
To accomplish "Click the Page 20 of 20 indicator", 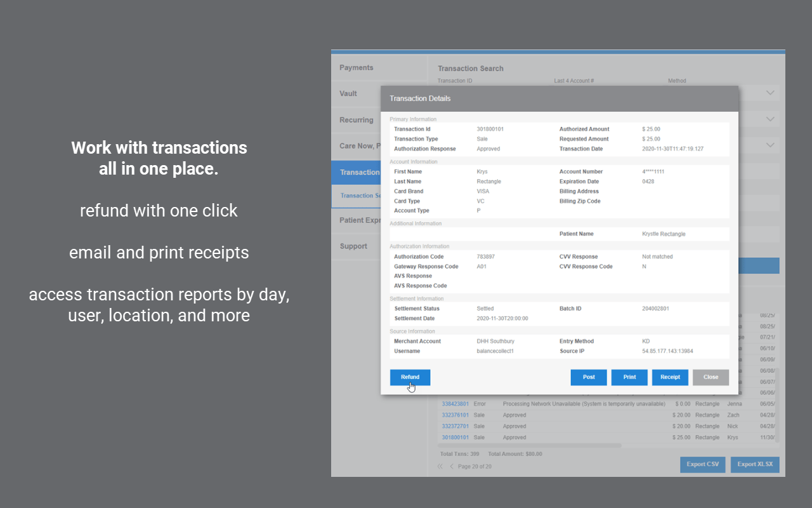I will pyautogui.click(x=475, y=466).
